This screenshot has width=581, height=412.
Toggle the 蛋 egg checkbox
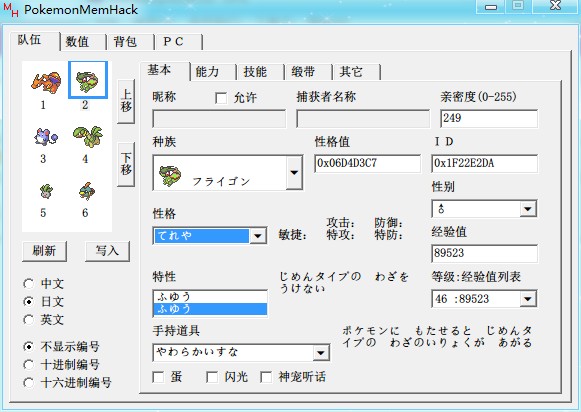point(158,377)
